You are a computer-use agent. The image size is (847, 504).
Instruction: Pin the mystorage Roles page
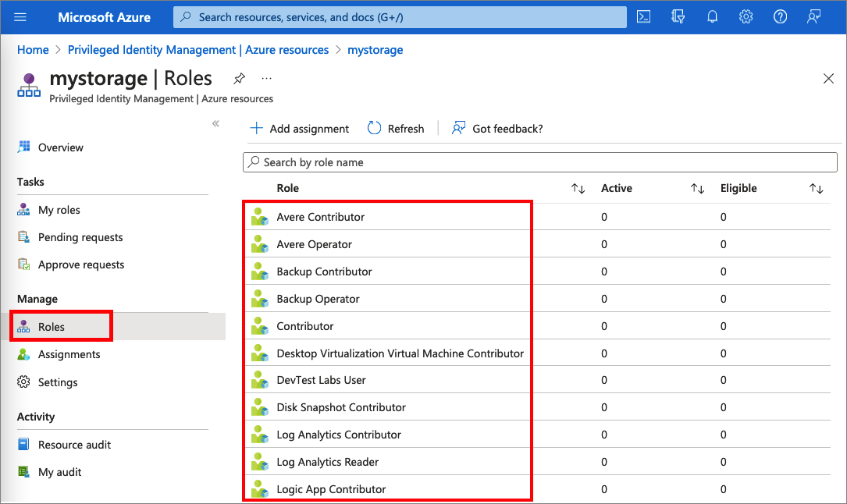tap(239, 78)
